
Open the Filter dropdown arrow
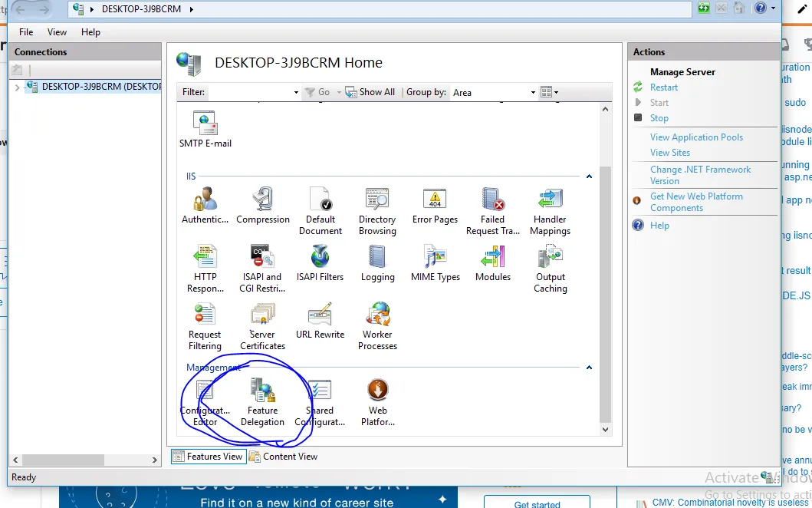(296, 92)
